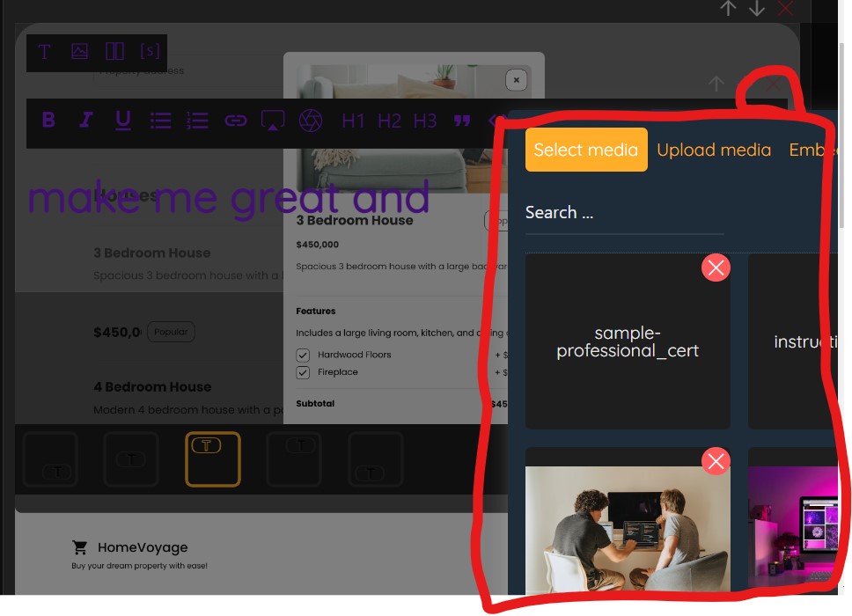The height and width of the screenshot is (616, 852).
Task: Move block up with the up arrow
Action: tap(728, 8)
